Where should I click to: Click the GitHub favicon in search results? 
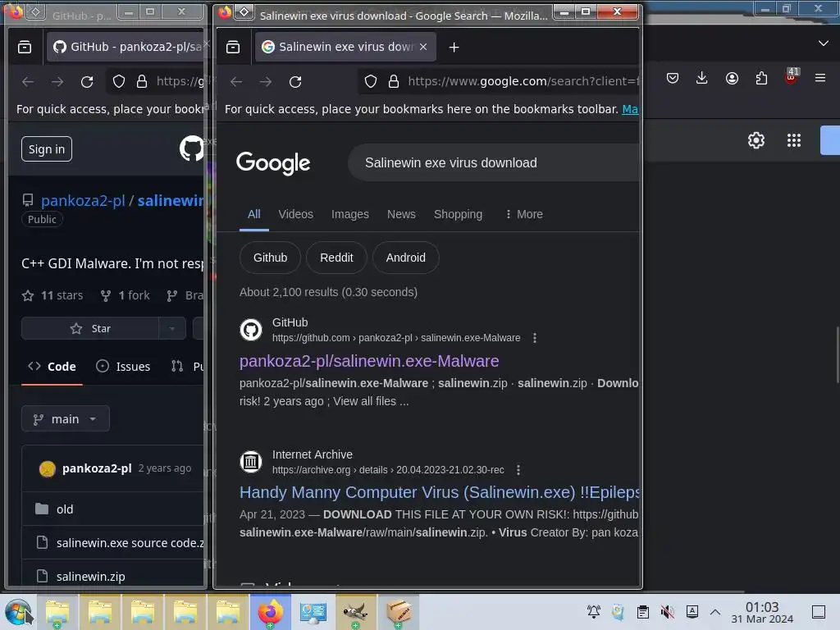pyautogui.click(x=251, y=330)
